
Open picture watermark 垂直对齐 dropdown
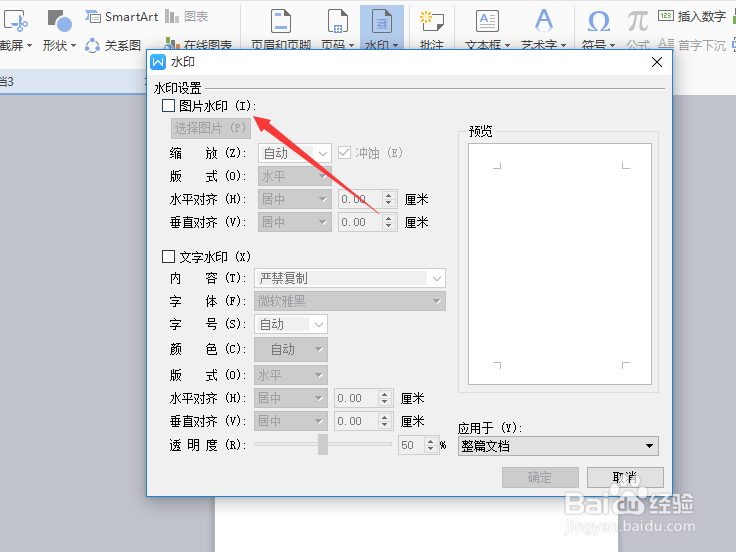pos(295,222)
